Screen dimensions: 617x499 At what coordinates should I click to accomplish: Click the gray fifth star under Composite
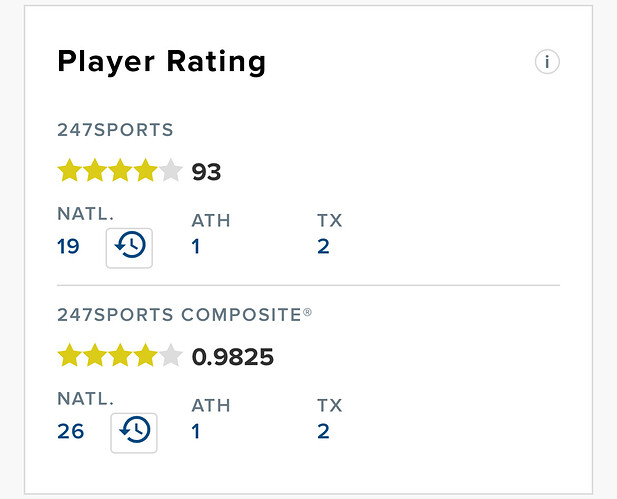tap(171, 355)
